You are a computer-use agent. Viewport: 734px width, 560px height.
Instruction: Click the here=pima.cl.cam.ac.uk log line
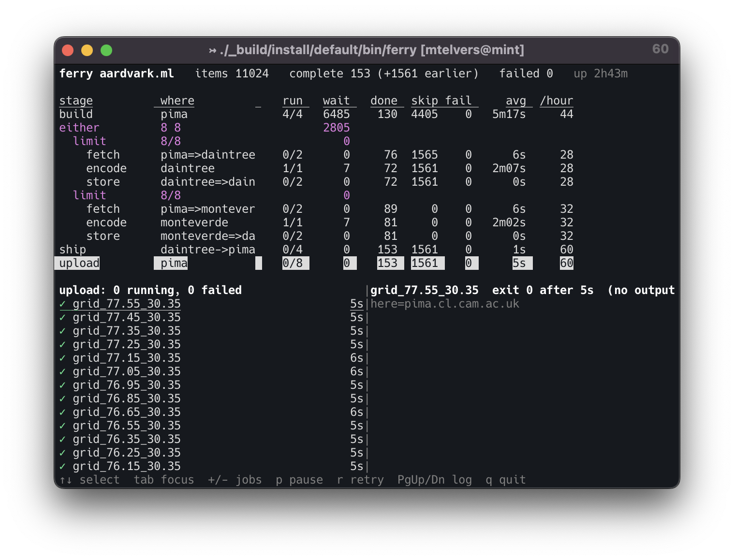[445, 304]
